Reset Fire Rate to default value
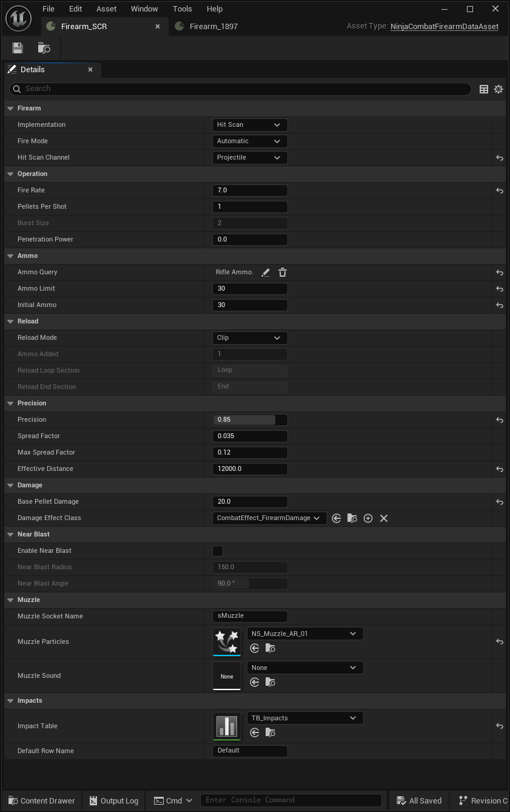This screenshot has width=510, height=812. coord(500,191)
